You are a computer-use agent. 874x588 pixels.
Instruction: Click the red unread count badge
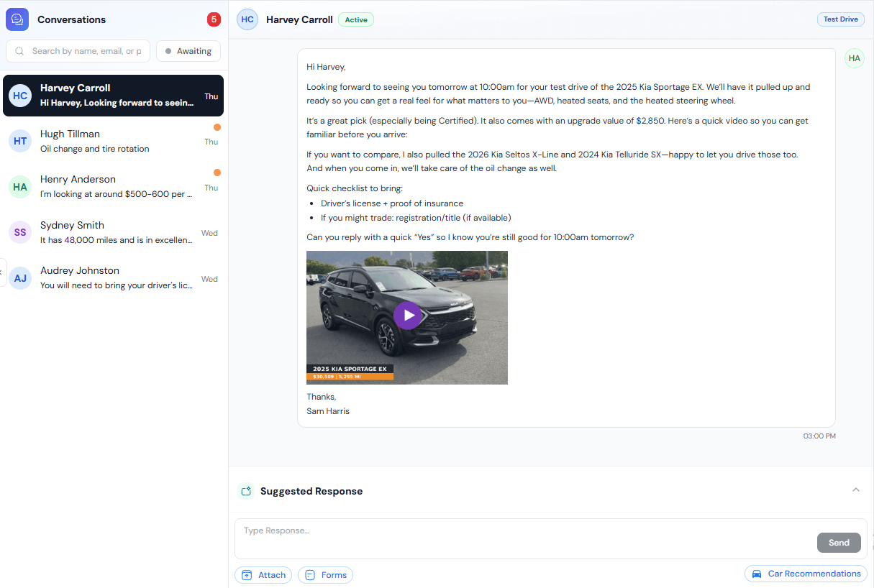[214, 19]
